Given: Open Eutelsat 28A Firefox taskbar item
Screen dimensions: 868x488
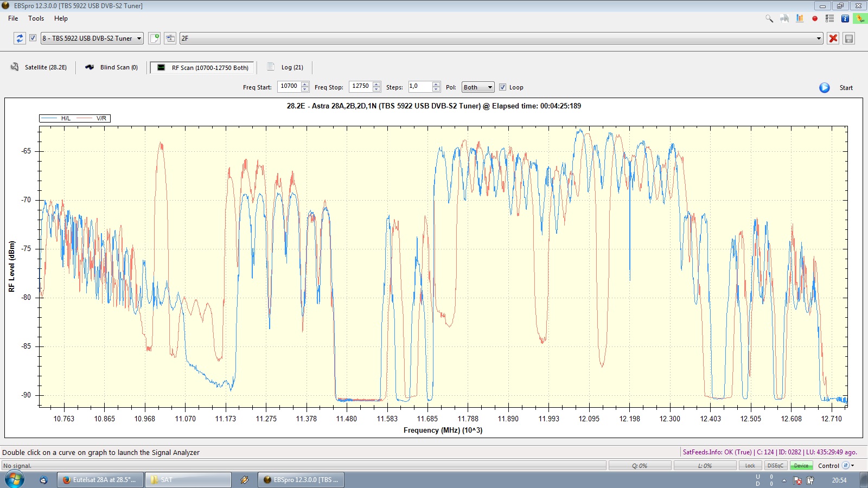Looking at the screenshot, I should click(x=100, y=480).
